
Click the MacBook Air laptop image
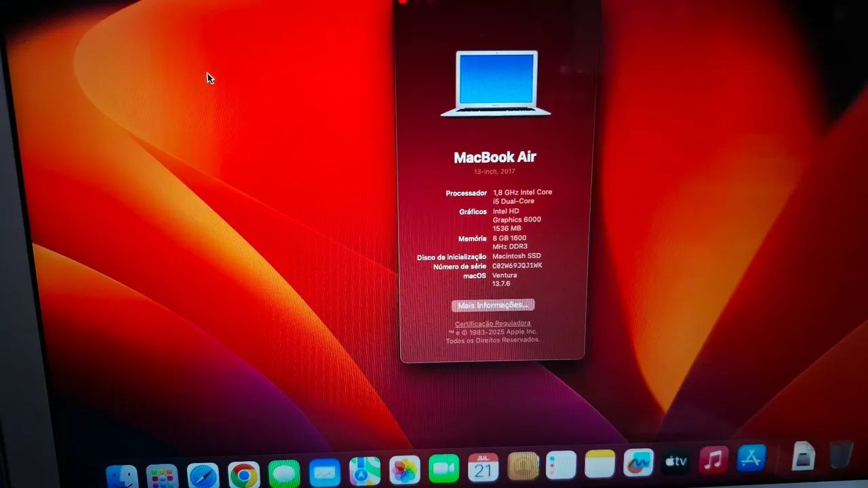496,83
